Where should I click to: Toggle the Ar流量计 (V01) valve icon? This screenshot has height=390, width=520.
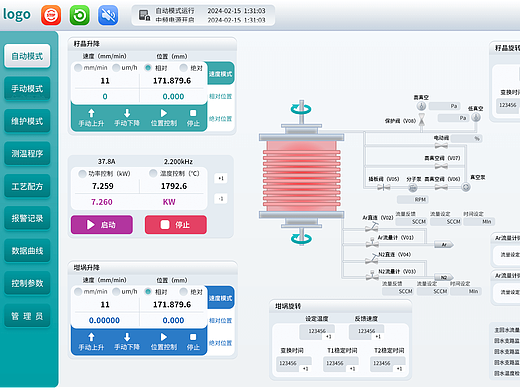pyautogui.click(x=372, y=242)
